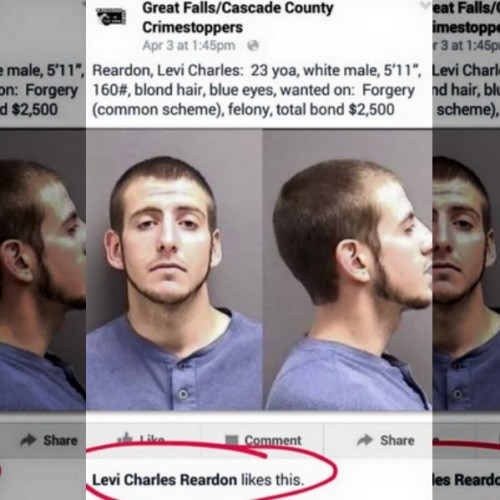Image resolution: width=500 pixels, height=500 pixels.
Task: Click the Share label in blurred left panel
Action: pos(60,440)
